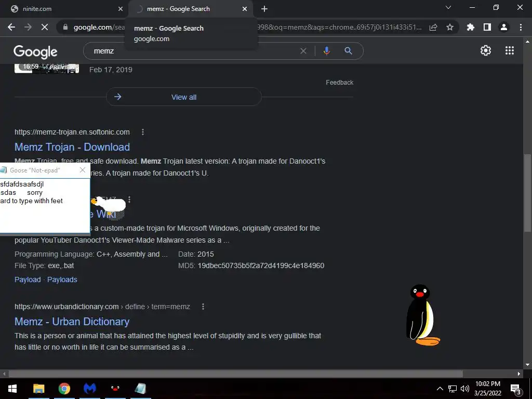View site information via padlock icon
This screenshot has height=399, width=532.
65,27
